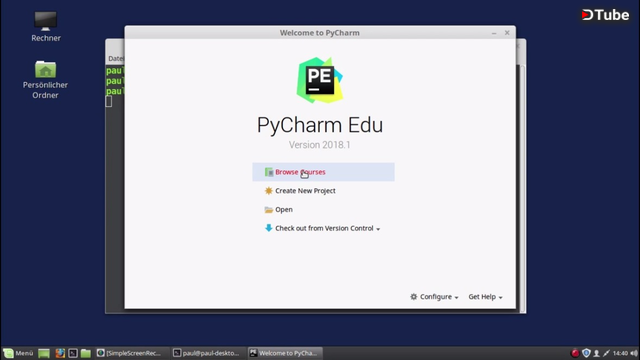Screen dimensions: 640x360
Task: Click the Create New Project star icon
Action: [x=269, y=191]
